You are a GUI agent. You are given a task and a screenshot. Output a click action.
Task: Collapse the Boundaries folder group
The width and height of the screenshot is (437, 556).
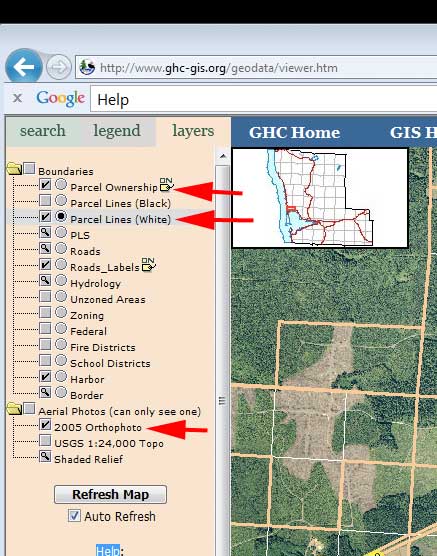click(x=14, y=168)
